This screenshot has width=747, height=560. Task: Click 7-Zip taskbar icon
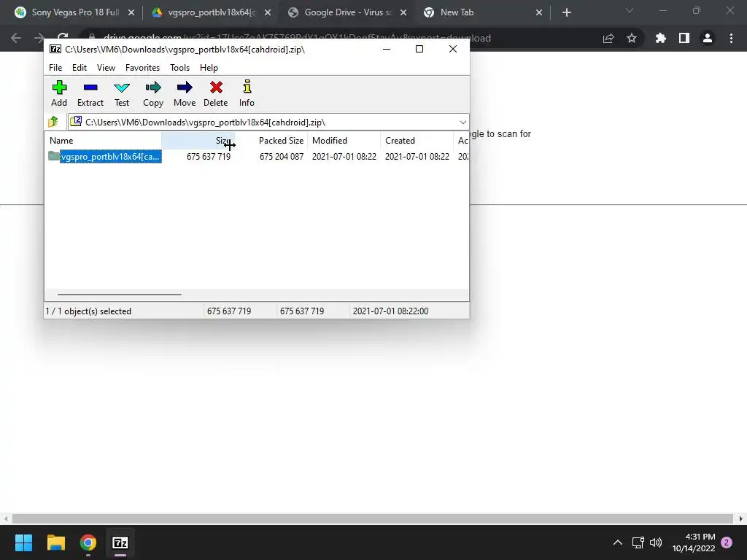[120, 542]
